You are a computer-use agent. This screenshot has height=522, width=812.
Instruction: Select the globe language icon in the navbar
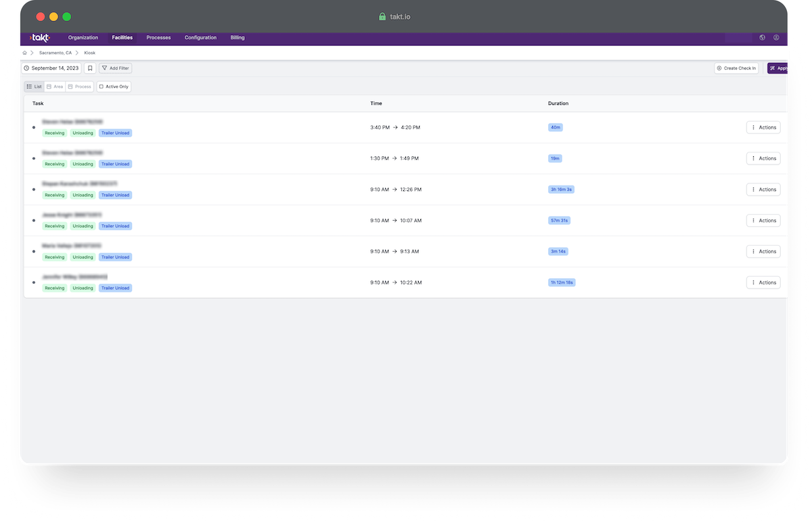[x=762, y=37]
